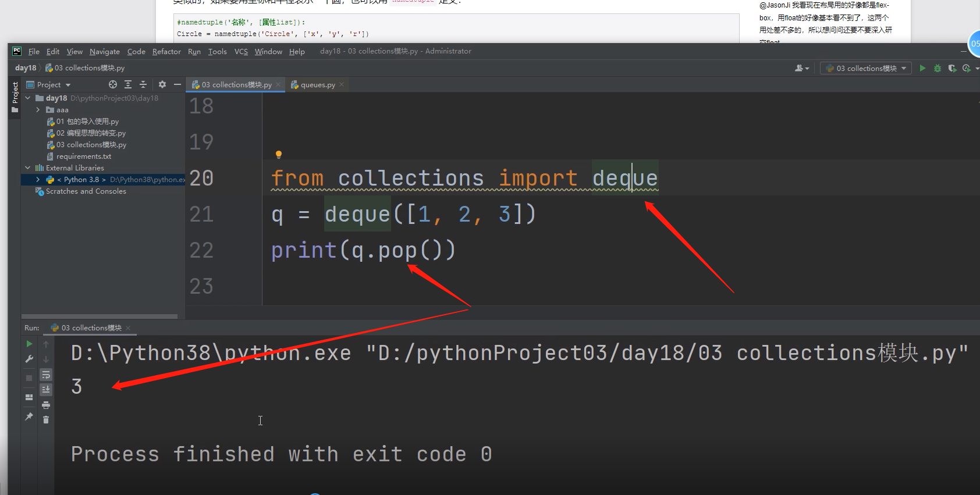Screen dimensions: 980x495
Task: Open the Code With Me users icon
Action: pyautogui.click(x=802, y=68)
